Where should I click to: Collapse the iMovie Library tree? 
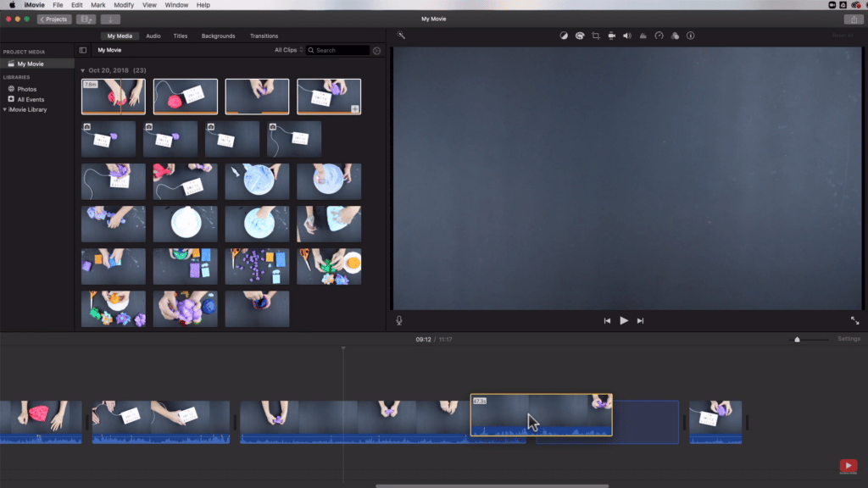[x=4, y=109]
